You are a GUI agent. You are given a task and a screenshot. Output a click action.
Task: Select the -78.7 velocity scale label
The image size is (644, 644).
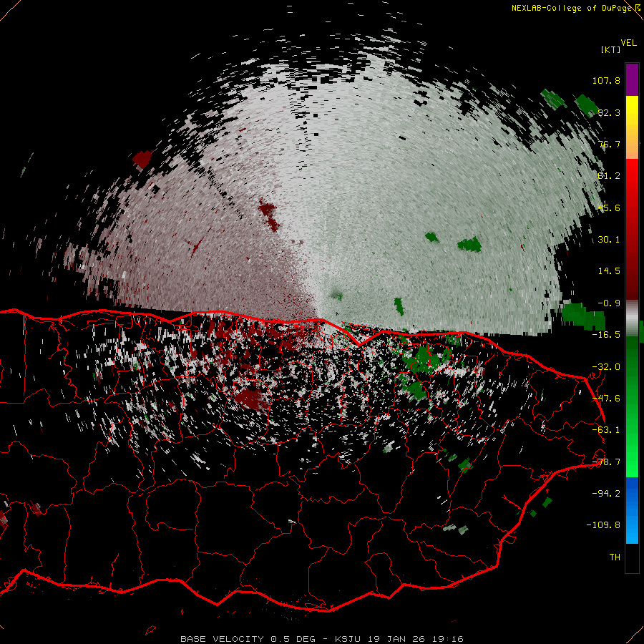point(606,462)
